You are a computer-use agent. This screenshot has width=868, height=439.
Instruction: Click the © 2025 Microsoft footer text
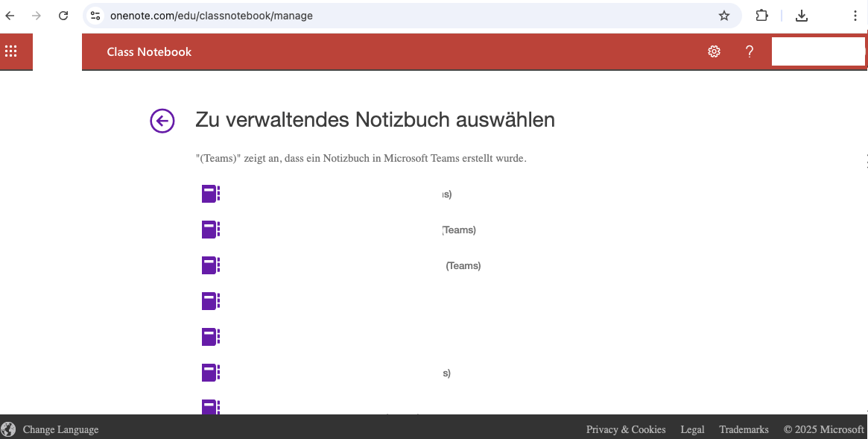point(823,429)
